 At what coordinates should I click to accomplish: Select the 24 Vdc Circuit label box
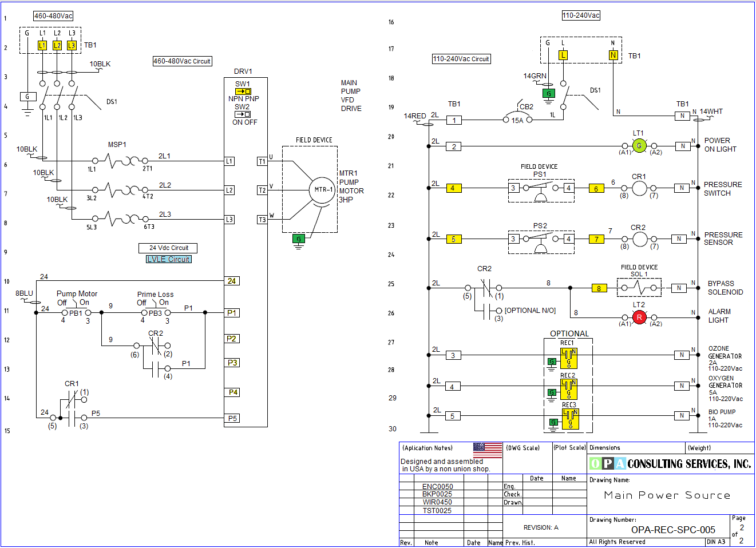point(168,248)
